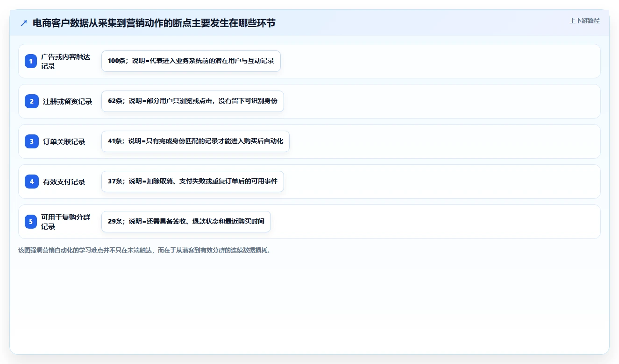Select step number 5 badge
The height and width of the screenshot is (364, 619).
[31, 222]
